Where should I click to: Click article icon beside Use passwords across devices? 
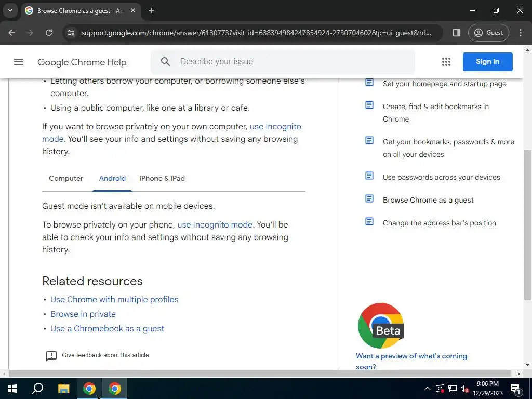point(369,176)
